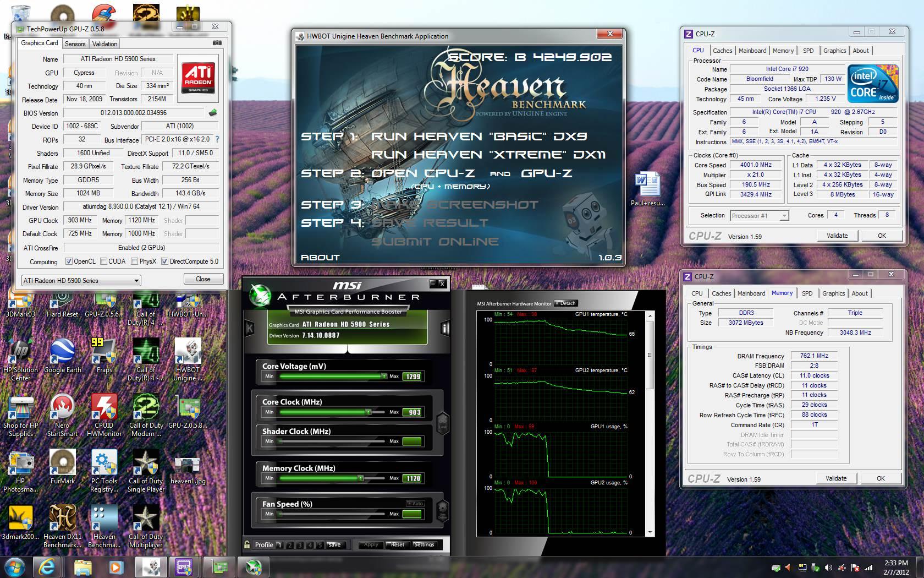Screen dimensions: 924x578
Task: Click the Core Voltage value field 1299
Action: pyautogui.click(x=413, y=377)
